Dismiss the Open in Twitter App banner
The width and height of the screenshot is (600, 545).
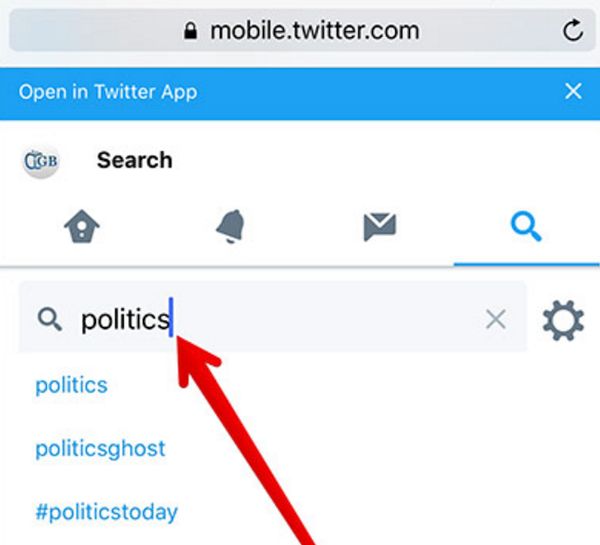573,91
